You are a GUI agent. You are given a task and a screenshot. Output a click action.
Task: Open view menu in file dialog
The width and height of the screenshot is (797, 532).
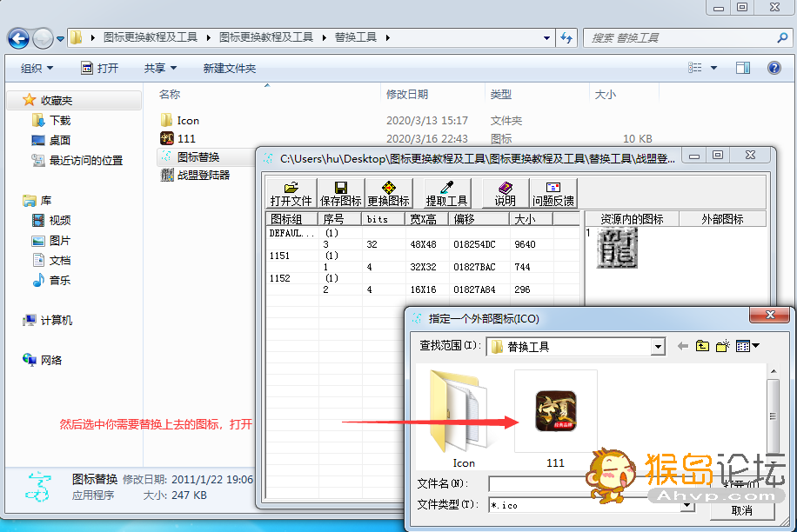tap(747, 346)
